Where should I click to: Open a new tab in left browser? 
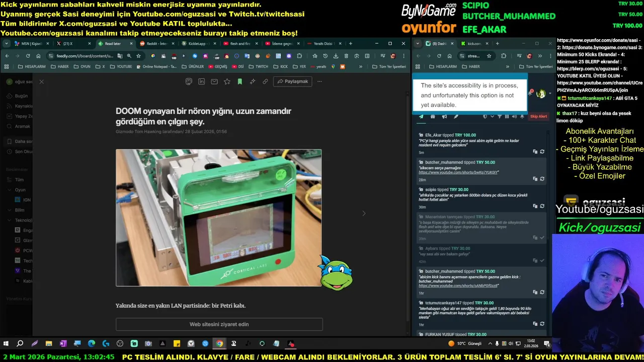point(350,44)
